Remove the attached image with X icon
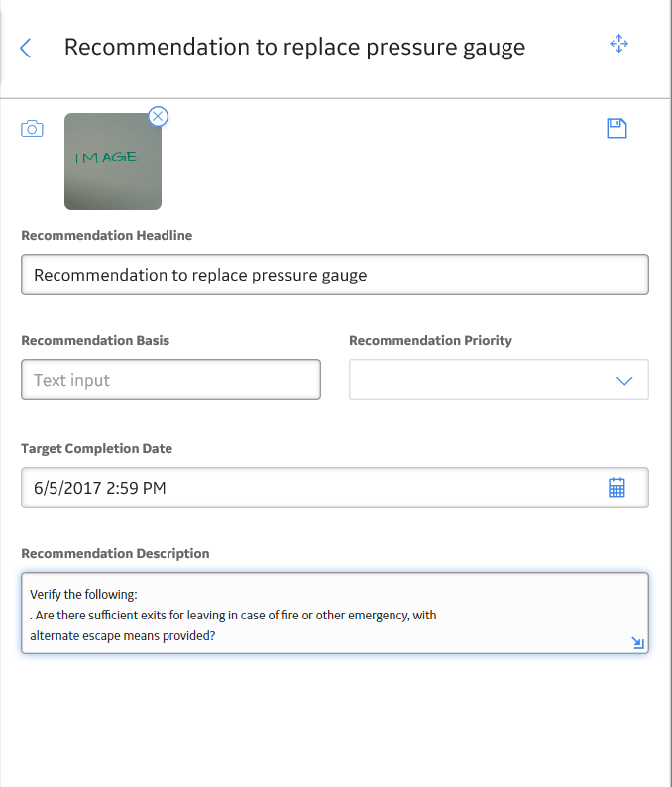 click(158, 116)
